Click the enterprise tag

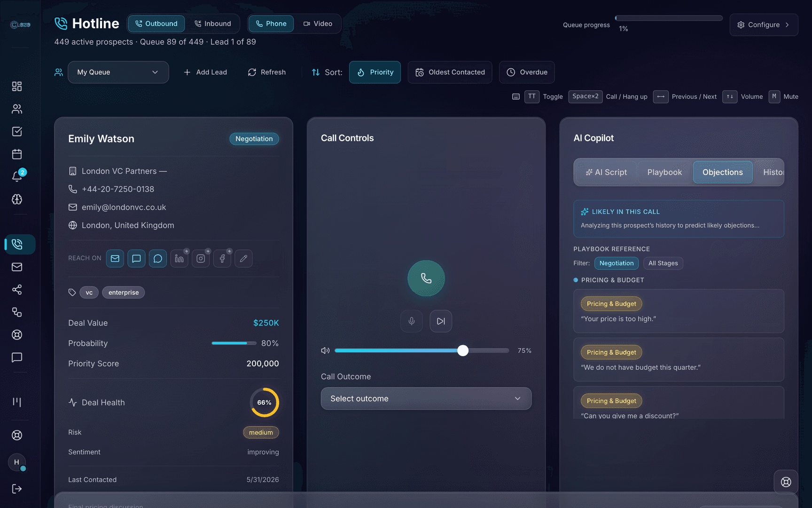tap(124, 293)
